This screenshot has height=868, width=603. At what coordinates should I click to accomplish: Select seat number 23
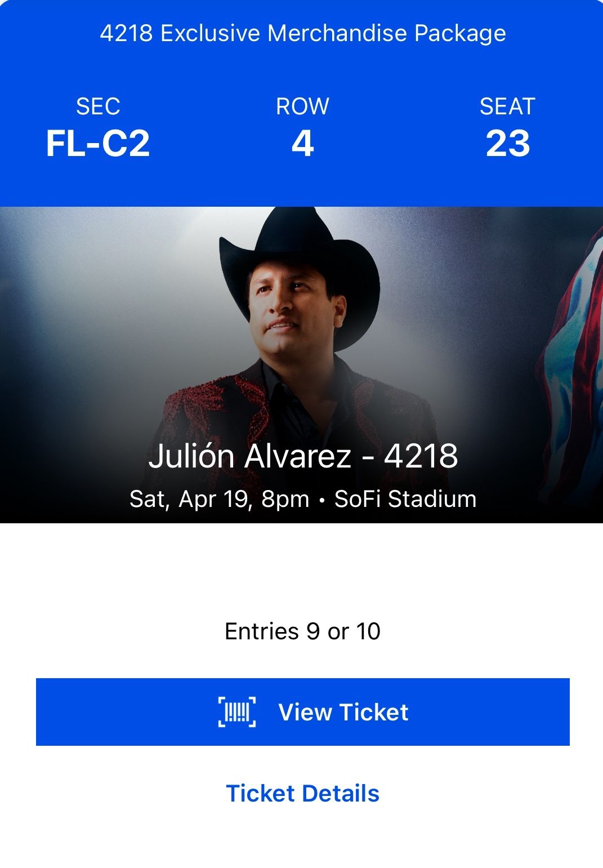[x=507, y=144]
